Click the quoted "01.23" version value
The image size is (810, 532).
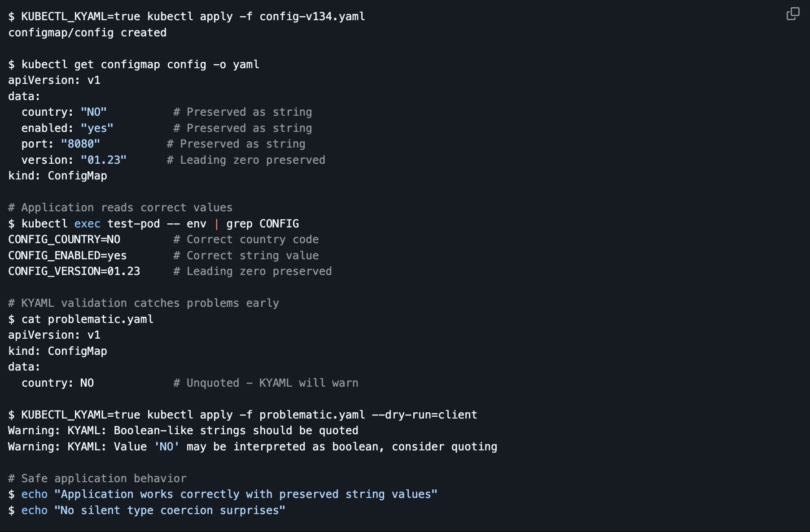pos(104,160)
